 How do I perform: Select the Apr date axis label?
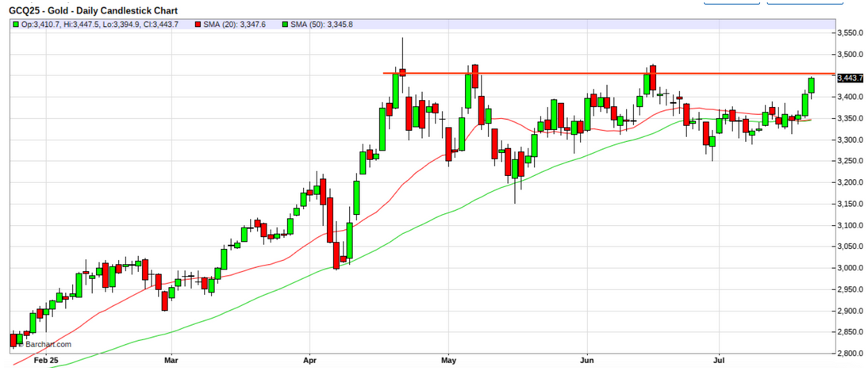[x=309, y=359]
